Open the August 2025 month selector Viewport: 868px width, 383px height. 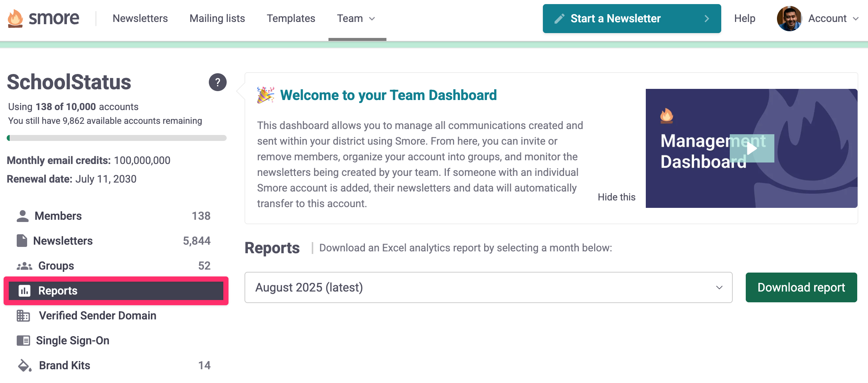coord(488,287)
